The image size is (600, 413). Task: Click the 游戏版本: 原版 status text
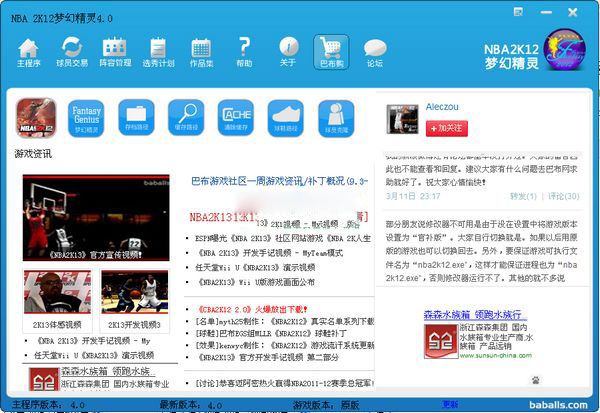[326, 405]
